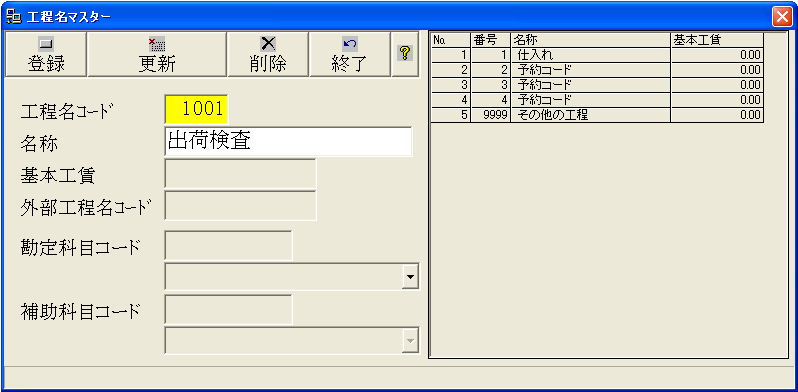Select the 仕入れ row in the table

tap(597, 55)
